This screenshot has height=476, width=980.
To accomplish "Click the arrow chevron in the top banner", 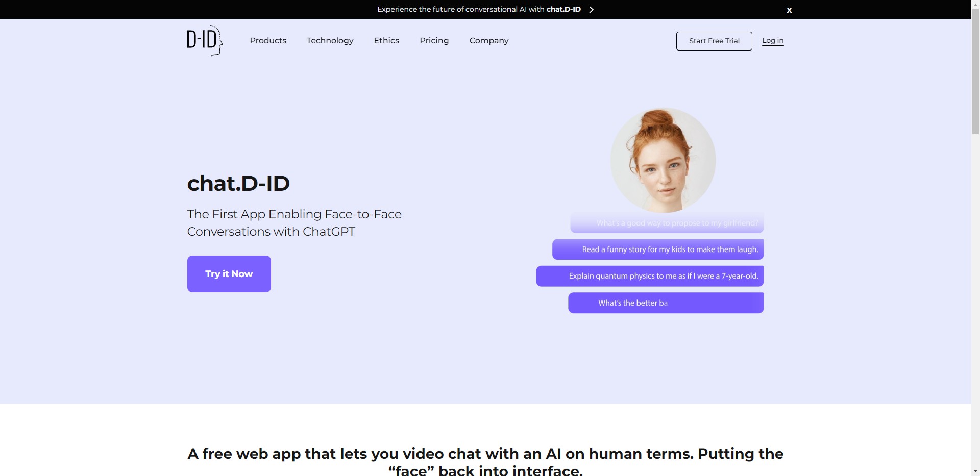I will [x=591, y=9].
